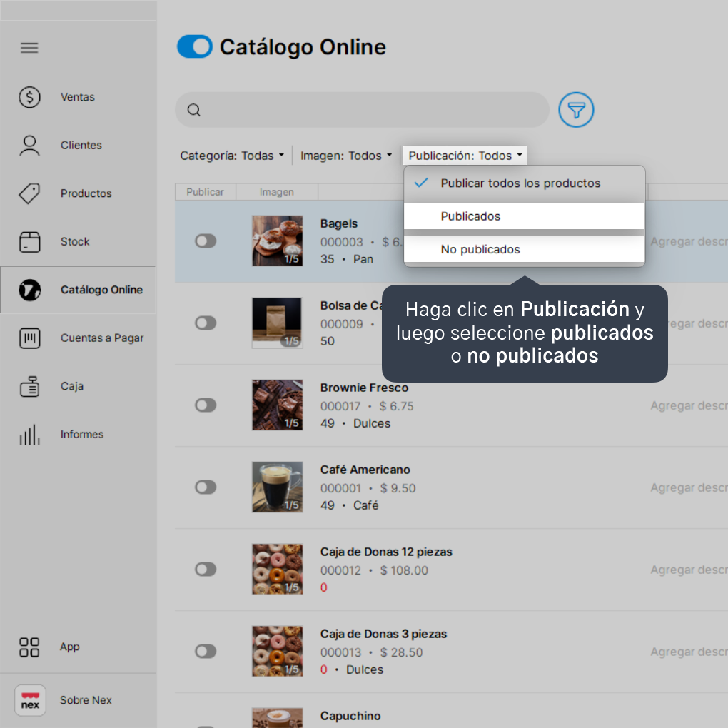Screen dimensions: 728x728
Task: Click the Ventas dollar icon
Action: click(30, 97)
